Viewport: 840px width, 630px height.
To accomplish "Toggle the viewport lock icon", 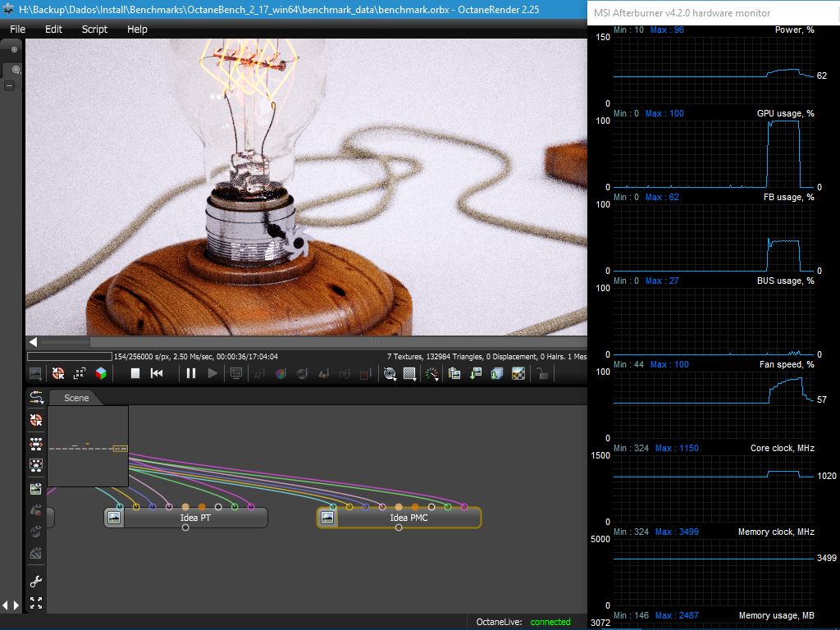I will [x=542, y=373].
